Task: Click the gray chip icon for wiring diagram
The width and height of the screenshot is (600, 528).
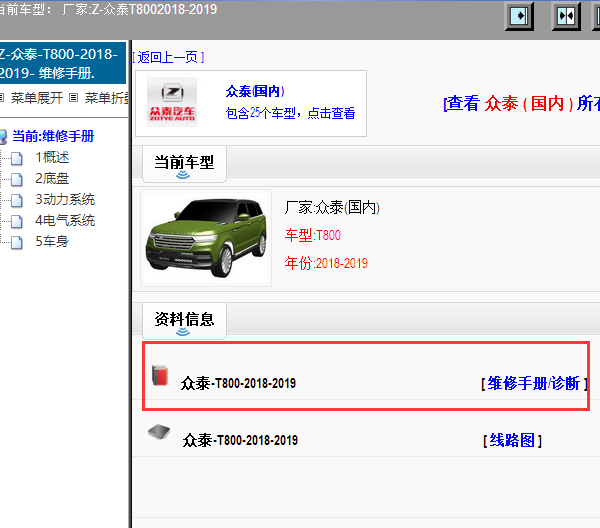Action: click(x=159, y=432)
